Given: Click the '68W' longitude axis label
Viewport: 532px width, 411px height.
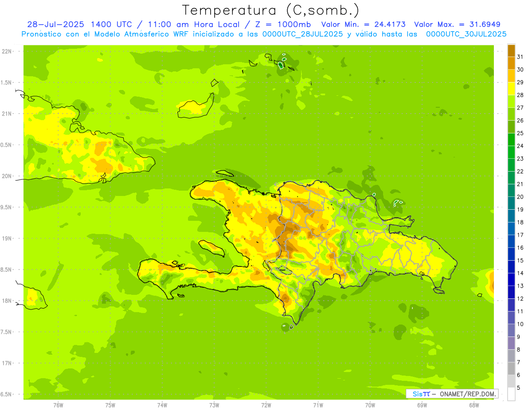Looking at the screenshot, I should [x=474, y=405].
